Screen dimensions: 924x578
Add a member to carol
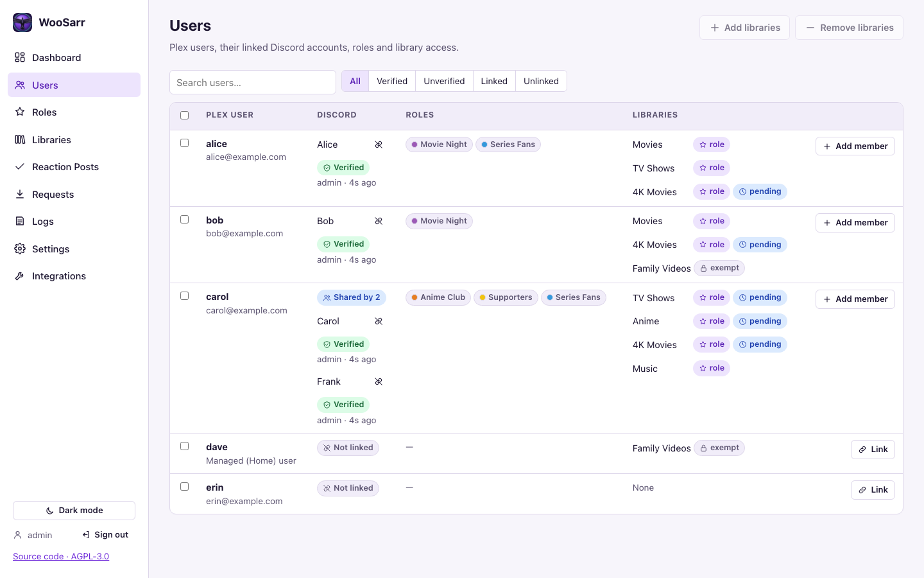(855, 299)
